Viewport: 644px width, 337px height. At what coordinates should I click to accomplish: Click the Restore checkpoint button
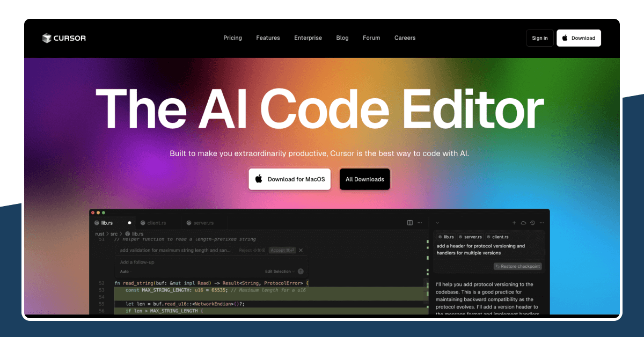[x=518, y=266]
